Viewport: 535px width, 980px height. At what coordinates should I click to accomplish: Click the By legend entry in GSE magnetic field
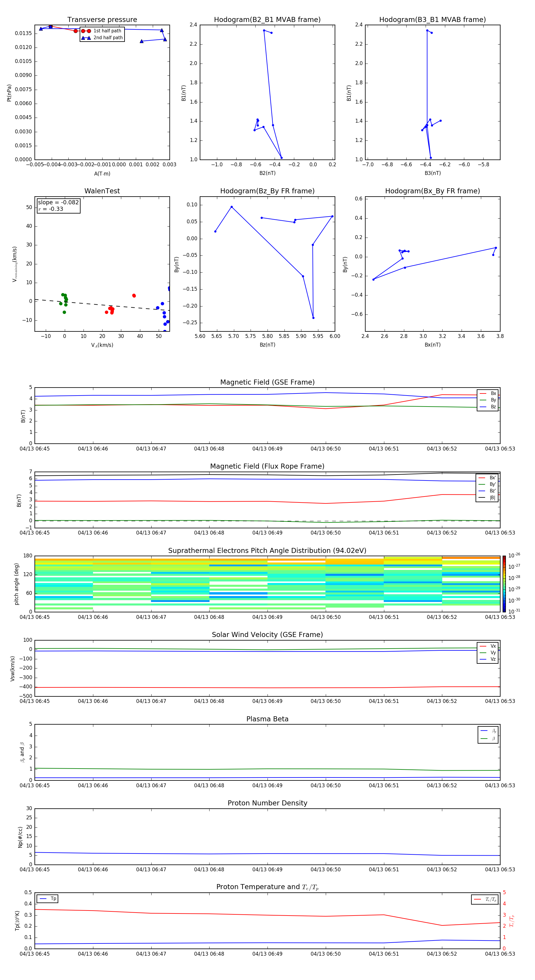(488, 400)
